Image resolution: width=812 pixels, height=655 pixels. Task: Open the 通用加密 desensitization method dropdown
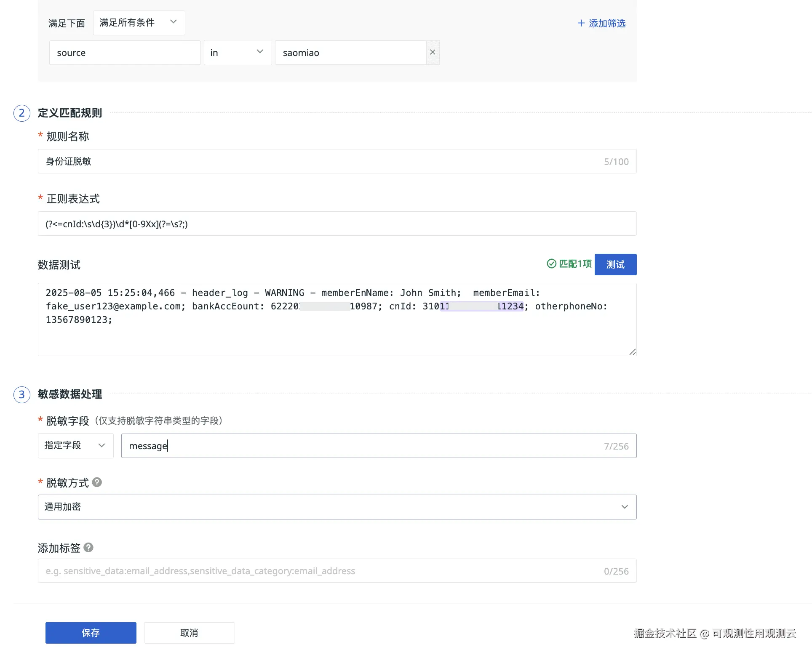337,507
